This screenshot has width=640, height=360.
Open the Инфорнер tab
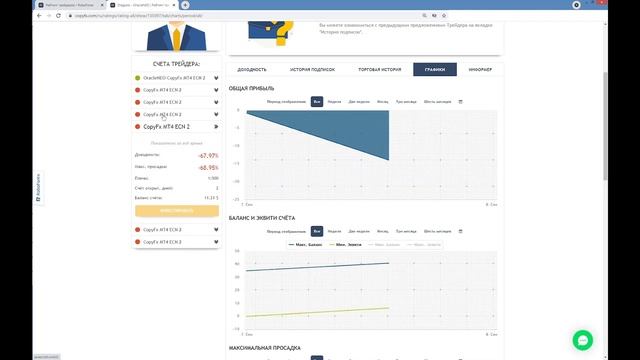pyautogui.click(x=480, y=70)
